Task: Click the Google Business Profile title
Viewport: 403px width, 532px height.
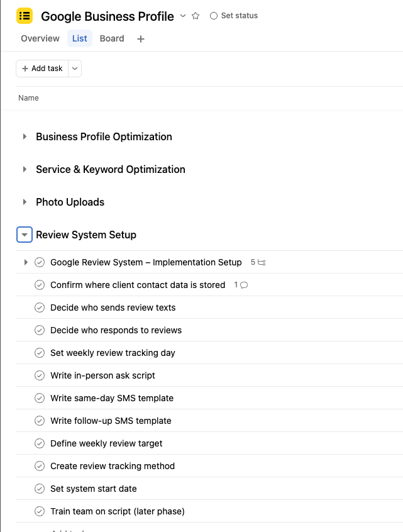Action: (108, 16)
